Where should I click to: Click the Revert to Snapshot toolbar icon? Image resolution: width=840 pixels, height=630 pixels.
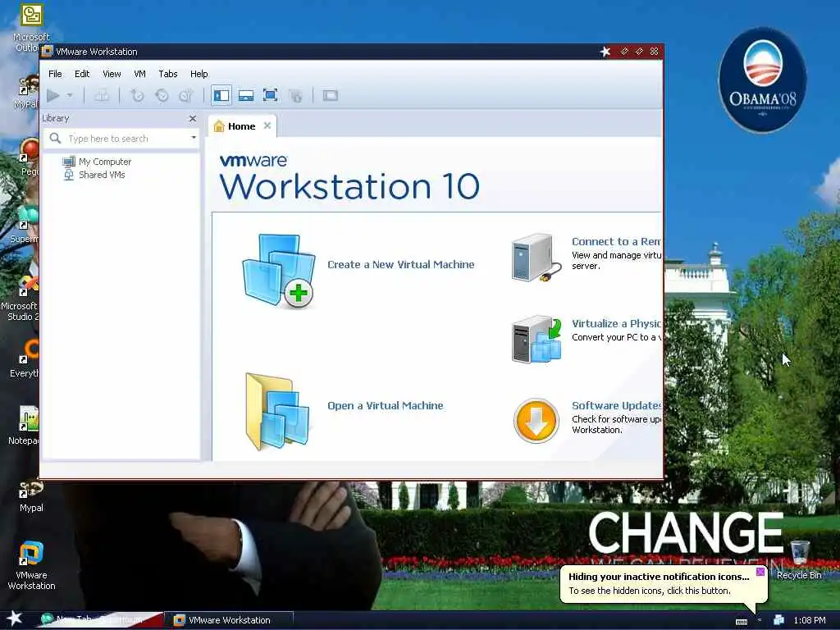tap(162, 96)
